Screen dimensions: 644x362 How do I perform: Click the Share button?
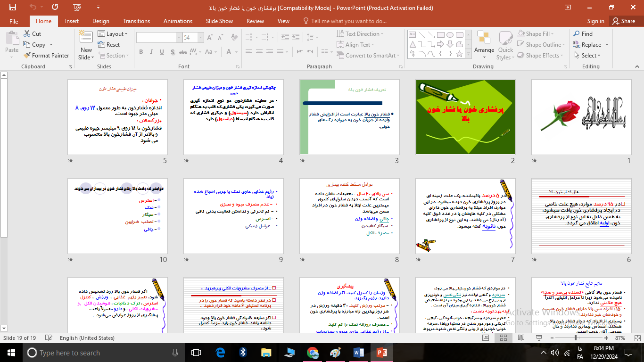click(623, 21)
